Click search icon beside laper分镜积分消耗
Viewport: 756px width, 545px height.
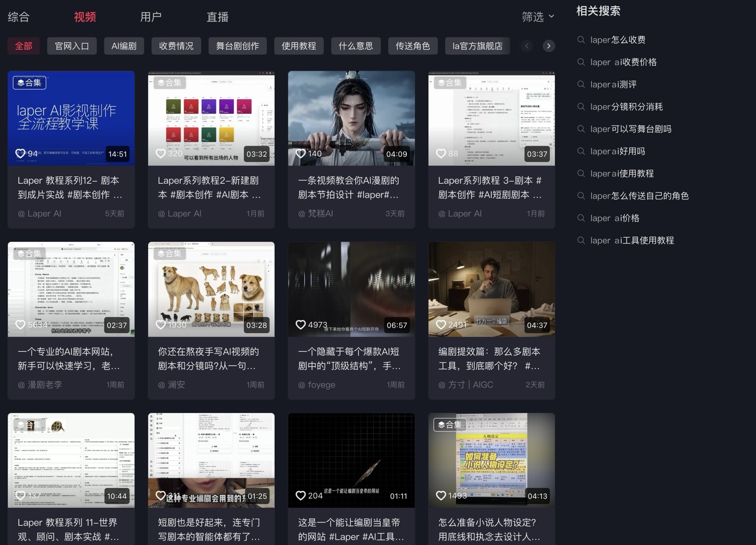pos(581,106)
